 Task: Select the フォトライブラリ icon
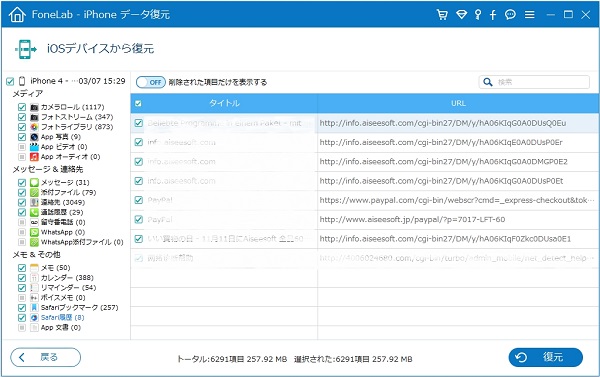click(34, 127)
